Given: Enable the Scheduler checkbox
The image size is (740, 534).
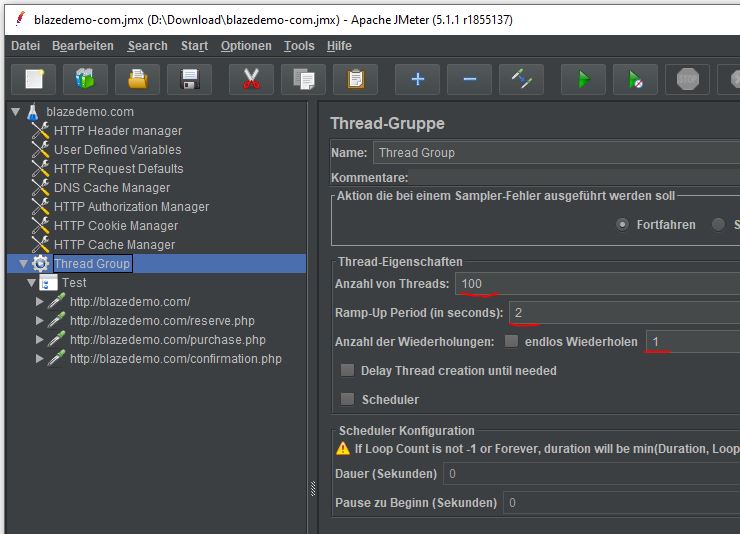Looking at the screenshot, I should [x=348, y=399].
